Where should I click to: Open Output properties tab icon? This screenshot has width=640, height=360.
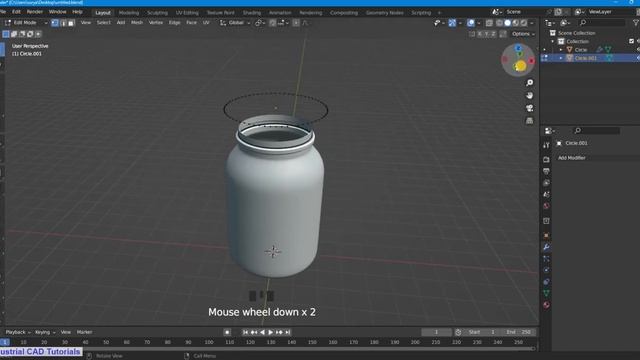pyautogui.click(x=546, y=171)
